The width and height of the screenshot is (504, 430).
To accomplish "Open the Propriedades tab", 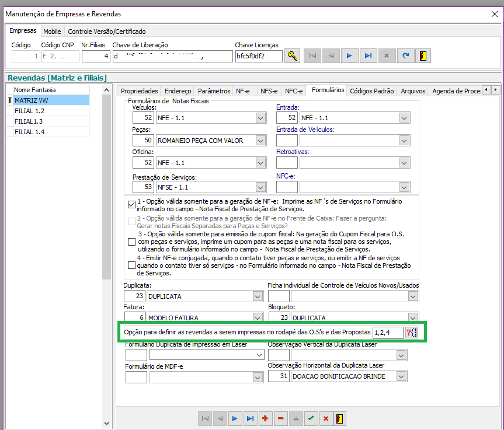I will 139,91.
